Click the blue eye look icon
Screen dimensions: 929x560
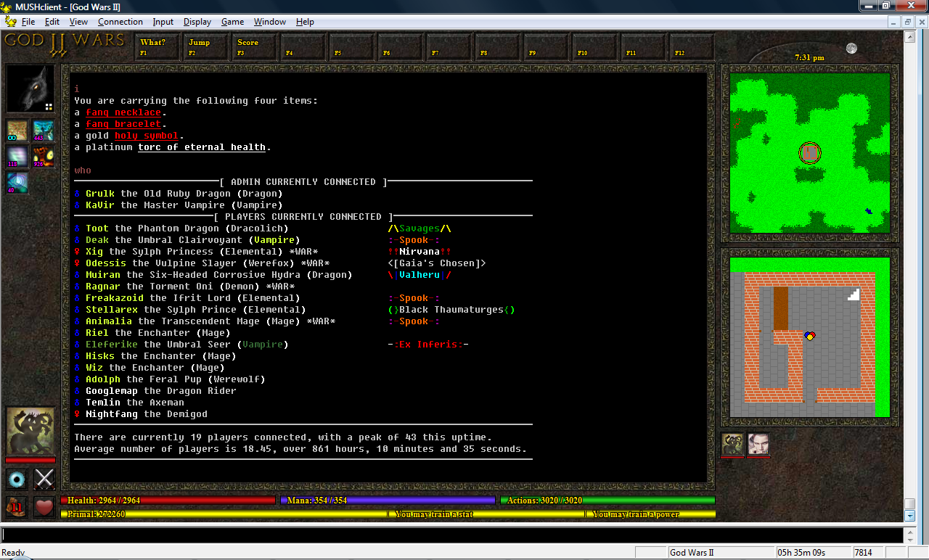(x=17, y=479)
